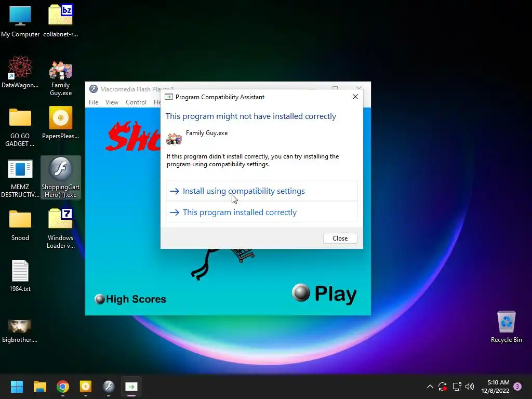Open the Windows Start menu
Image resolution: width=532 pixels, height=399 pixels.
click(17, 387)
